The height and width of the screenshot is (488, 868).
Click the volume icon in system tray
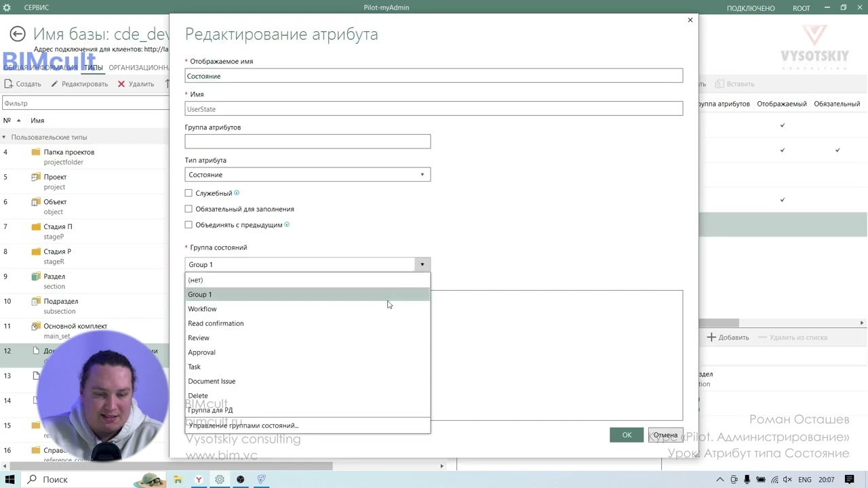point(788,479)
